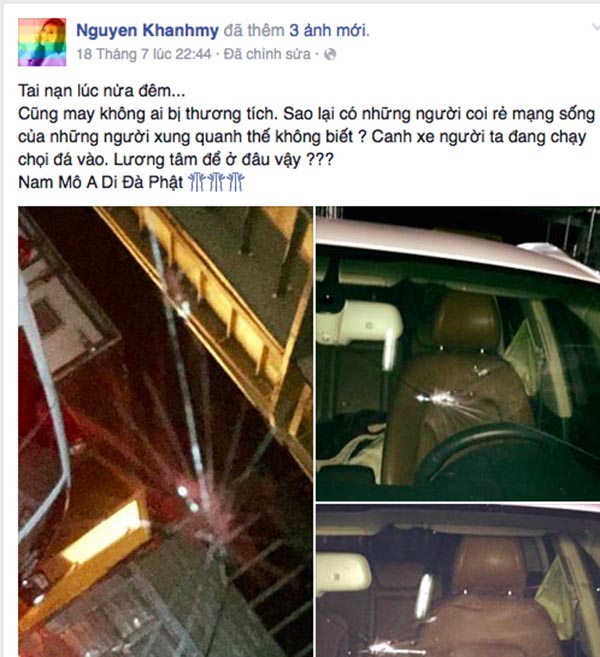The image size is (600, 657).
Task: Open Nguyen Khanhmy's rainbow profile picture
Action: point(42,42)
